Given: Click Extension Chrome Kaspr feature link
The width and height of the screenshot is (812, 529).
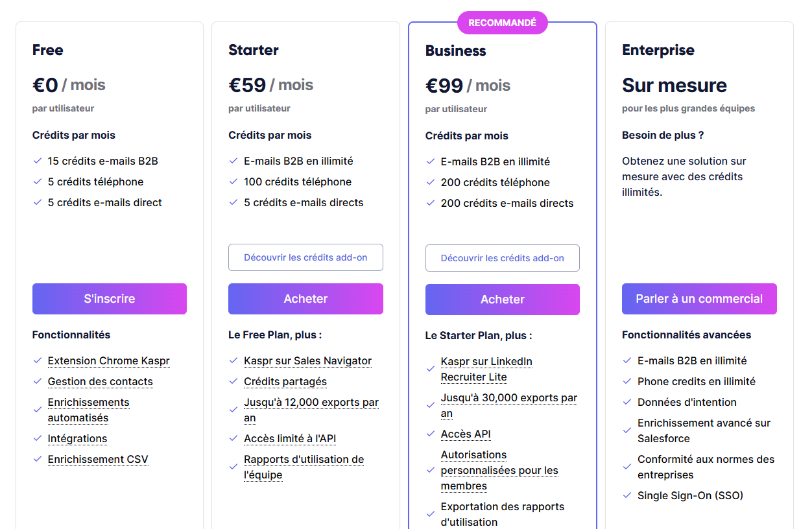Looking at the screenshot, I should [109, 361].
